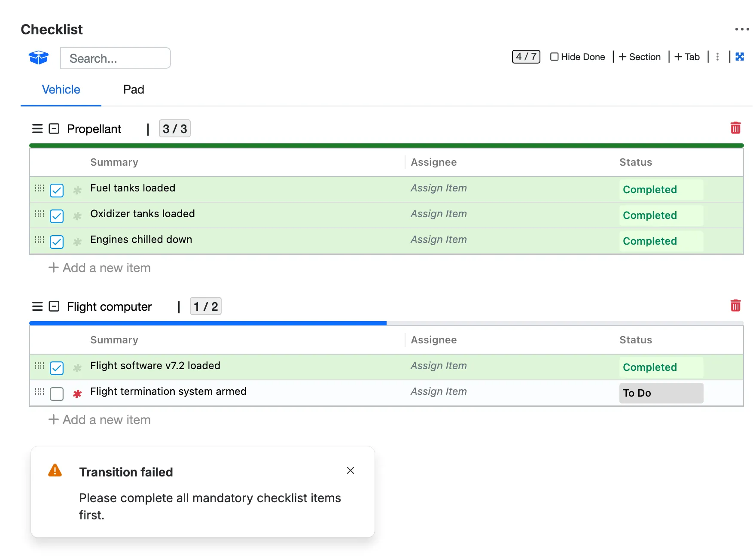
Task: Grab drag handle of Oxidizer tanks loaded
Action: [x=40, y=214]
